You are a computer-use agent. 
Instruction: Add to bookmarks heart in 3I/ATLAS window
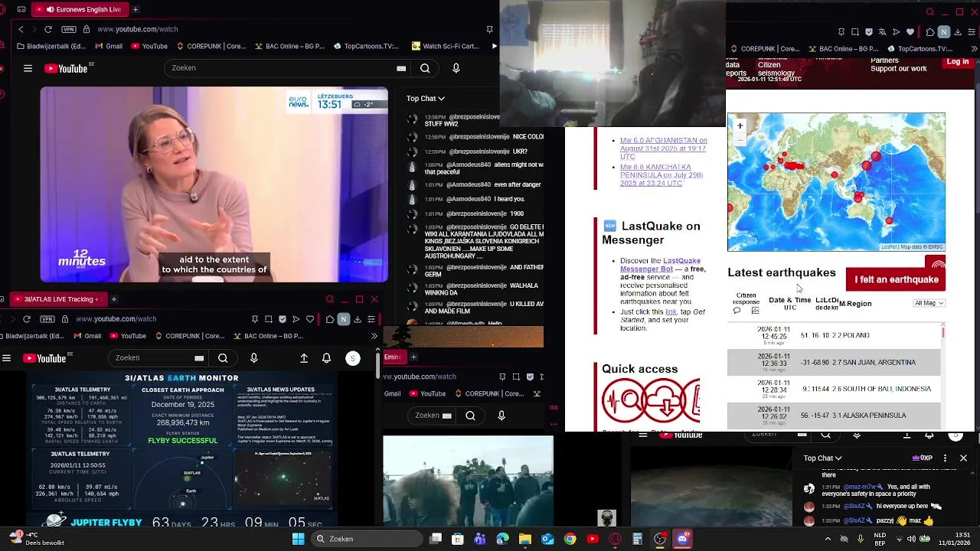click(310, 318)
